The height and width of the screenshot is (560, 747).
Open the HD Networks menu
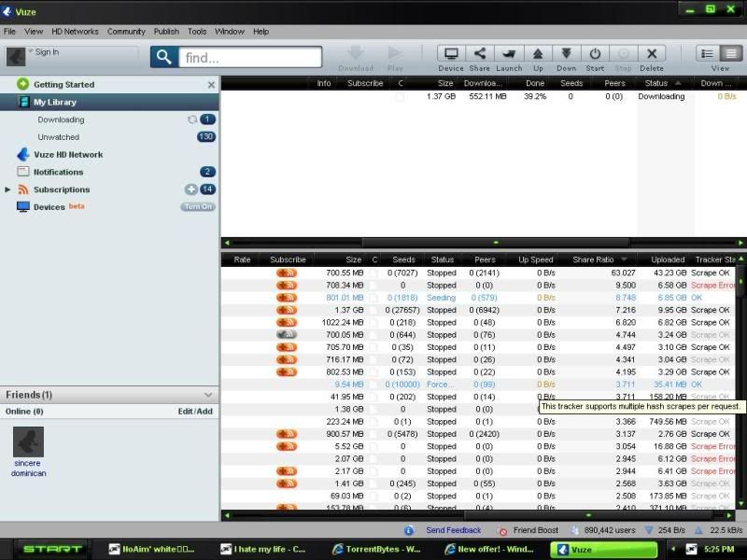(x=75, y=32)
